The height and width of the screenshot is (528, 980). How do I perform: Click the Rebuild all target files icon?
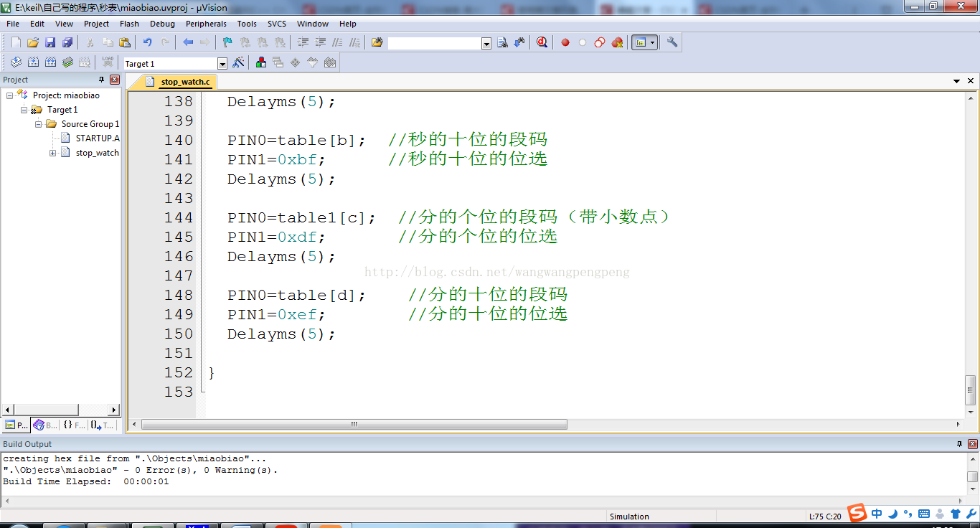point(50,63)
